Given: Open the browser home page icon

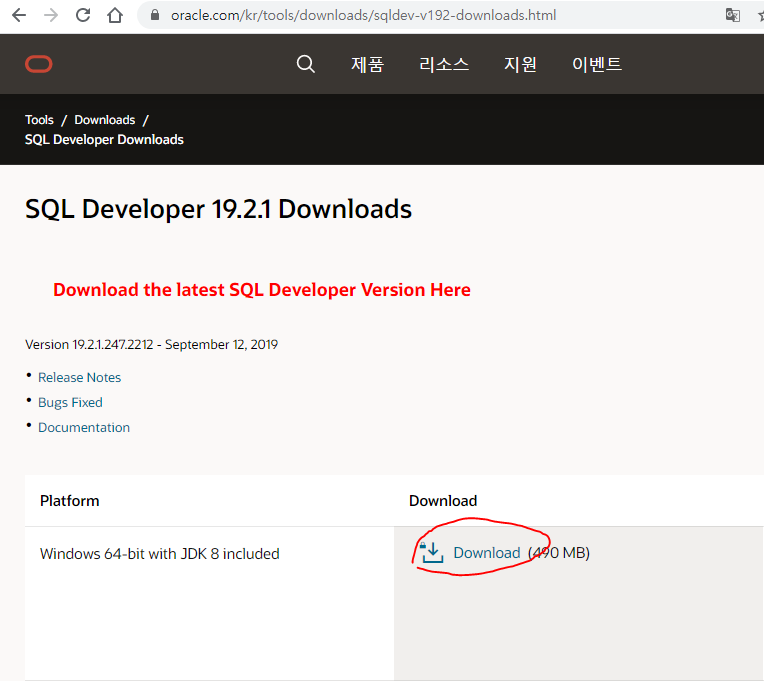Looking at the screenshot, I should click(115, 15).
